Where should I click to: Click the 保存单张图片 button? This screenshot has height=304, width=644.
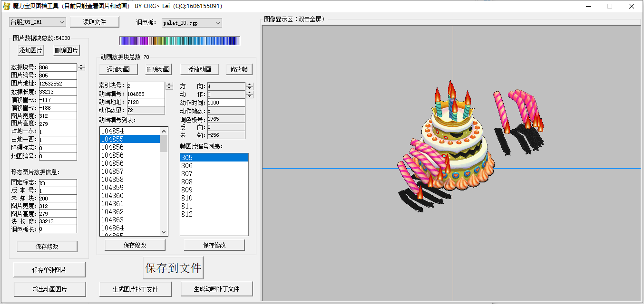49,270
